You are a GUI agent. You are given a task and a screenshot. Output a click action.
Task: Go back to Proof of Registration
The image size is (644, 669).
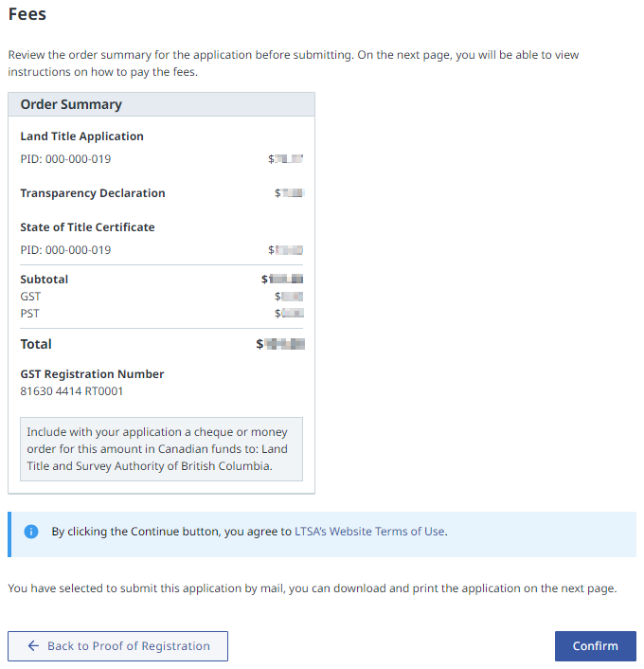[x=117, y=646]
